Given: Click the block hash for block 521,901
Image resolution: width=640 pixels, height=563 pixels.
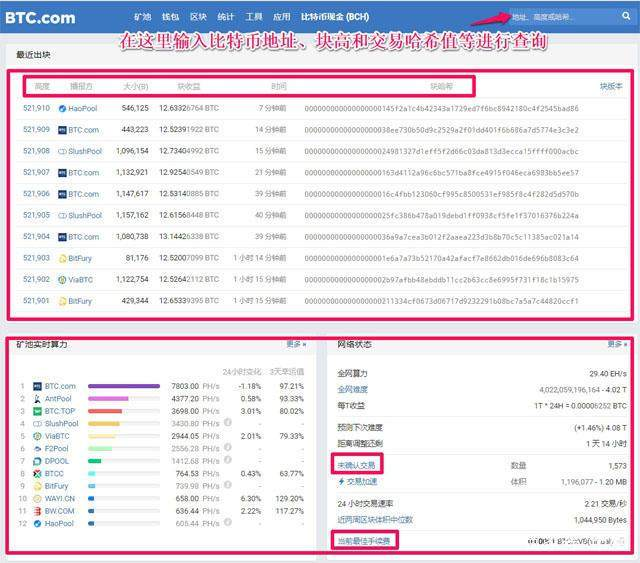Looking at the screenshot, I should coord(441,301).
